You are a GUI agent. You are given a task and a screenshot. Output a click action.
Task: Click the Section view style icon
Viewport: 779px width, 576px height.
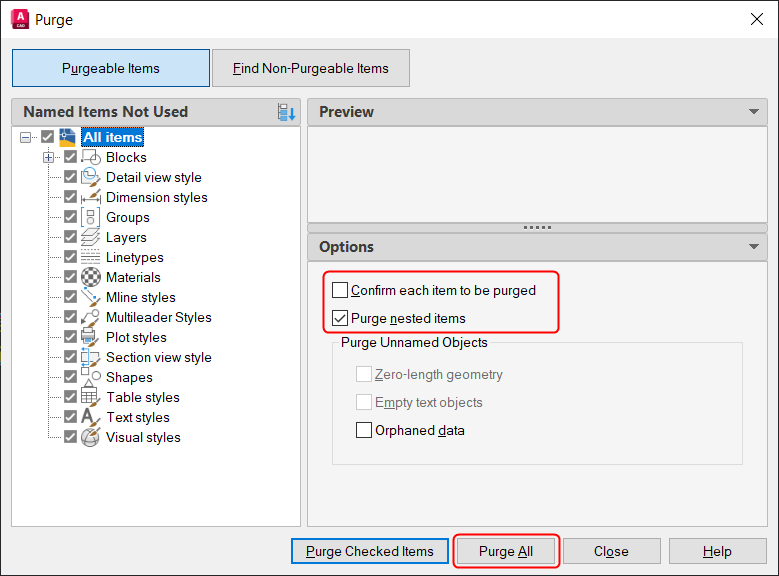coord(90,357)
